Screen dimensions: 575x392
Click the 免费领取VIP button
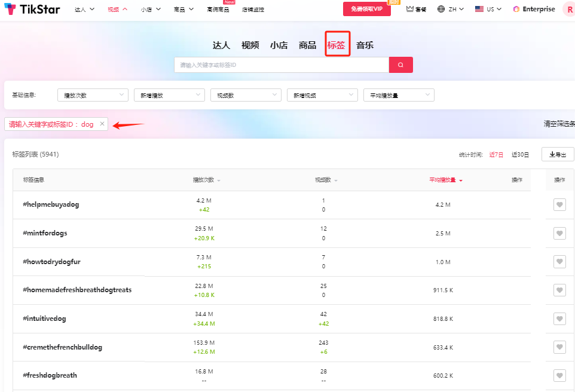pyautogui.click(x=366, y=9)
